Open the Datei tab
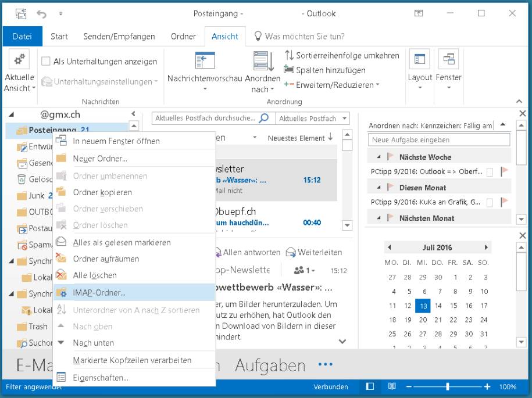 coord(22,36)
